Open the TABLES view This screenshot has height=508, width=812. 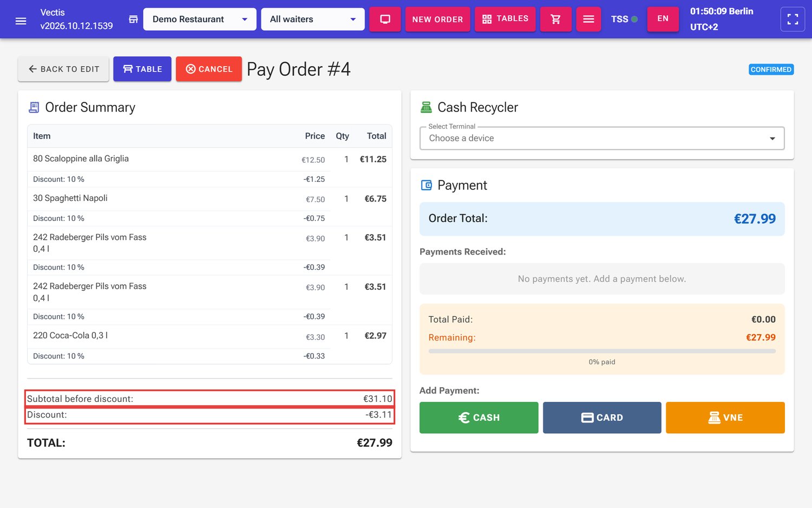coord(505,19)
